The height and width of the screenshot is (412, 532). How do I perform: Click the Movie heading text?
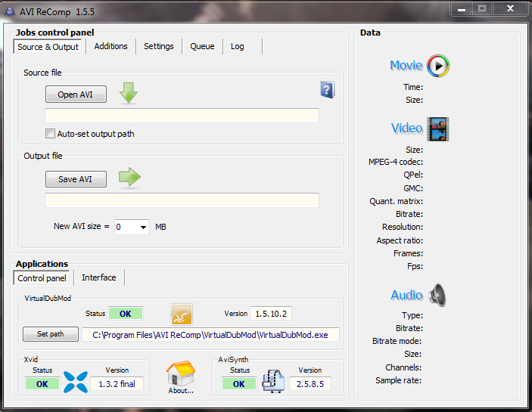[x=406, y=66]
